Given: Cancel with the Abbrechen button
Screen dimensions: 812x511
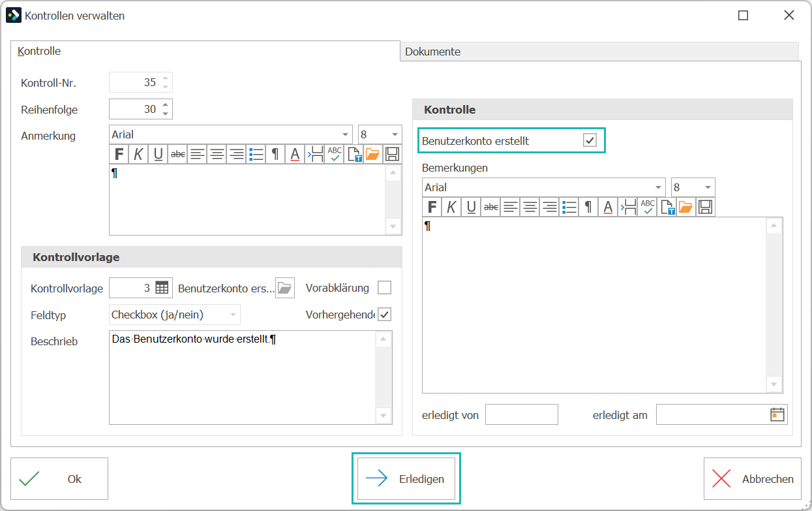Looking at the screenshot, I should click(x=753, y=479).
